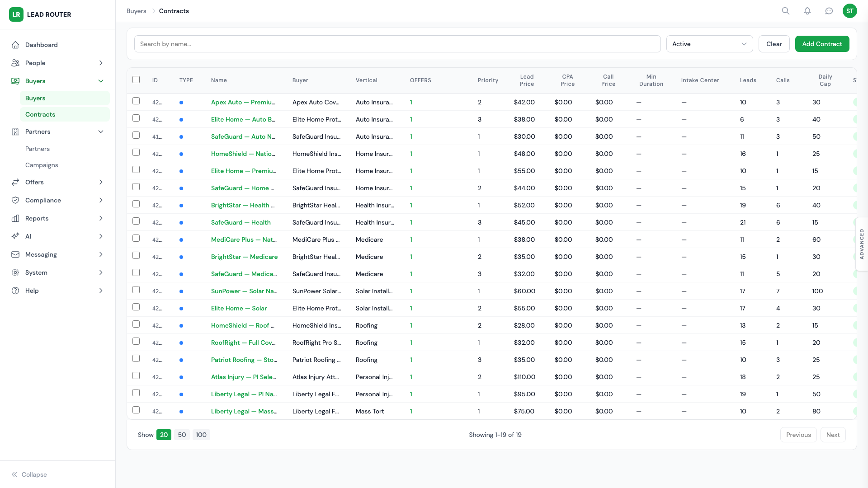Click the Add Contract button
This screenshot has height=488, width=868.
[822, 44]
